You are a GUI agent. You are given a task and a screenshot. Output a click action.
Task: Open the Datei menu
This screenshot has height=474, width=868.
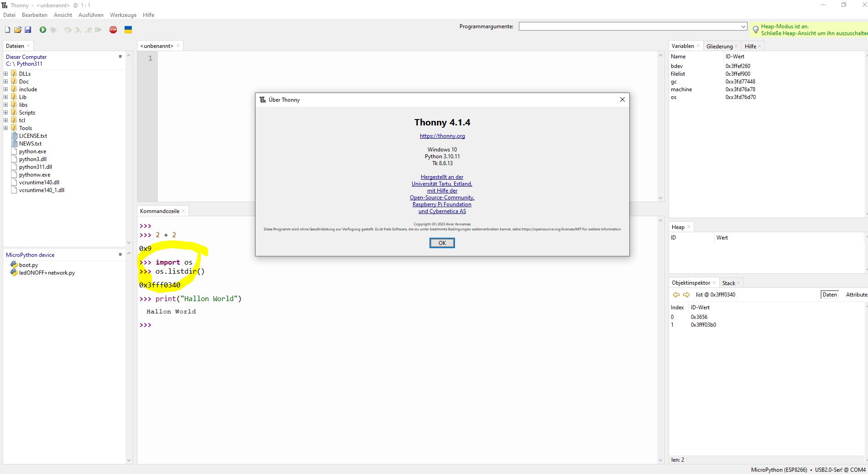pyautogui.click(x=9, y=15)
